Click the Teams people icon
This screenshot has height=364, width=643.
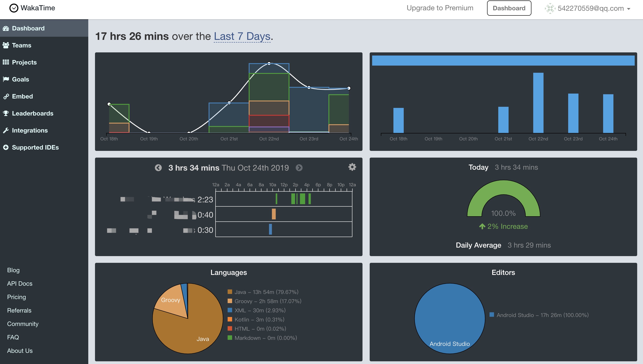pos(6,45)
